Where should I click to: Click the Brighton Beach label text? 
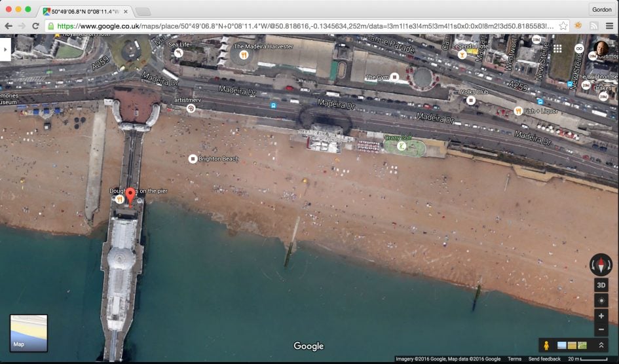tap(219, 158)
